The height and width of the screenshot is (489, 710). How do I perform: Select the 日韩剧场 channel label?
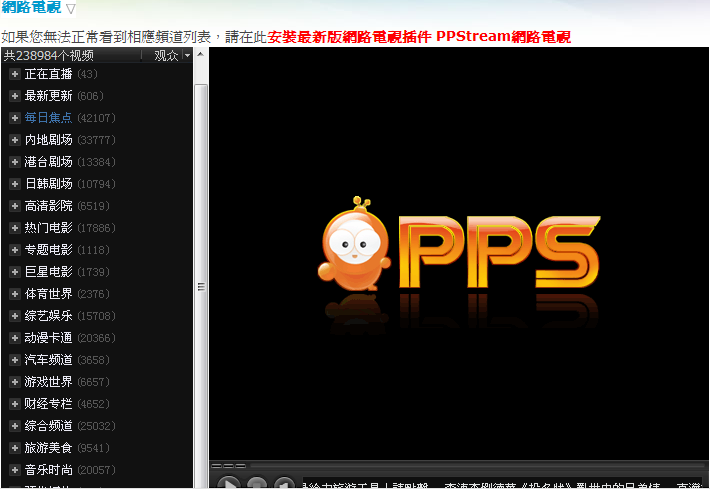[x=48, y=184]
